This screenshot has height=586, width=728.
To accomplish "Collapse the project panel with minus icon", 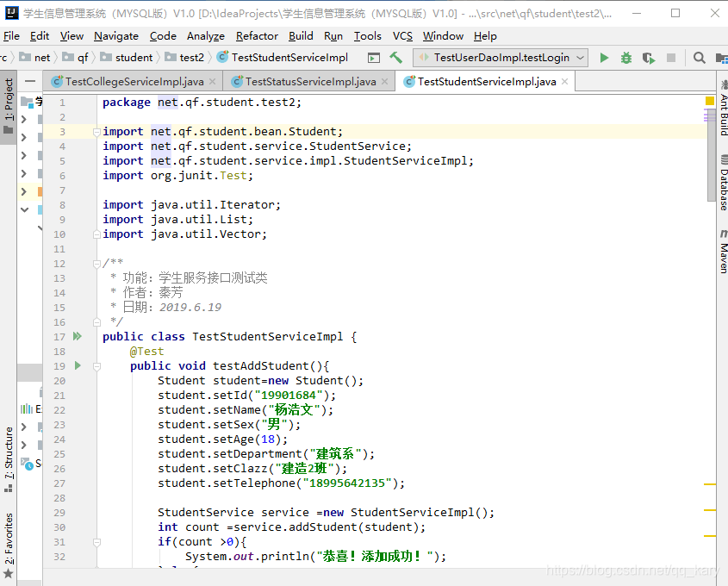I will pos(30,81).
